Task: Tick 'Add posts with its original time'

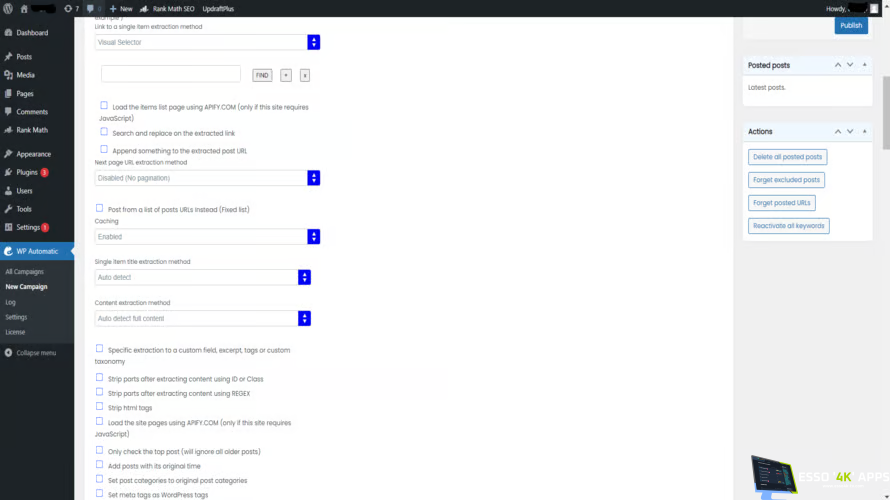Action: (100, 465)
